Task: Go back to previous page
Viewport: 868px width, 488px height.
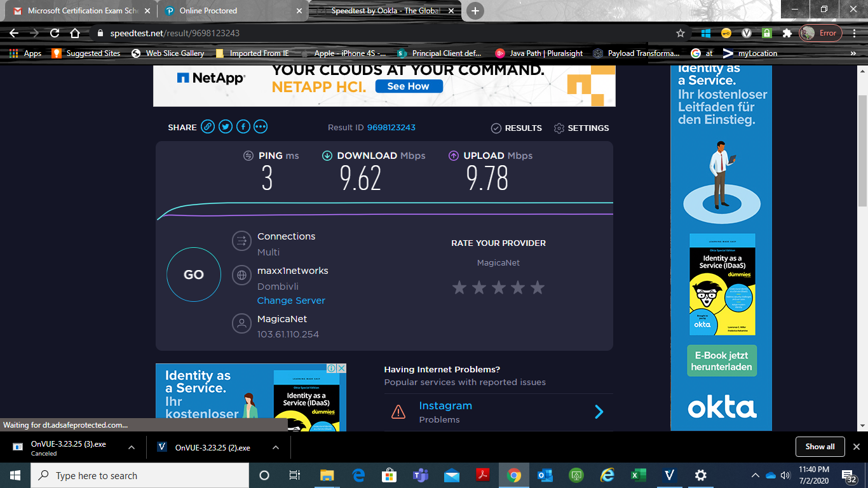Action: pos(14,33)
